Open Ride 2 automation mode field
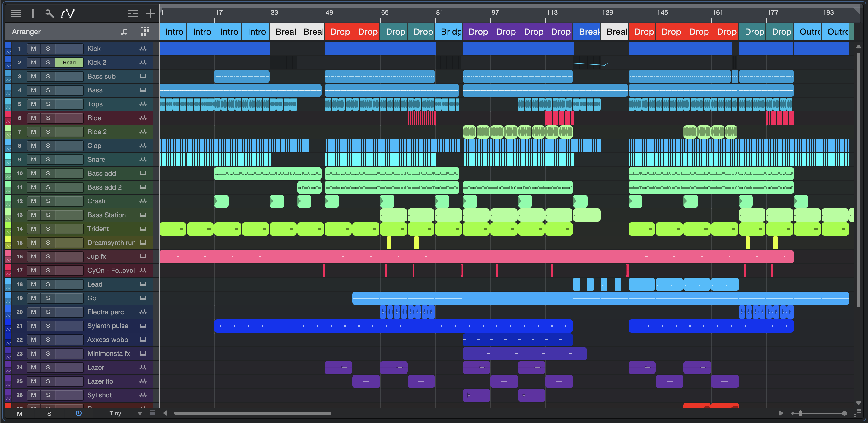Screen dimensions: 868x423 click(69, 132)
